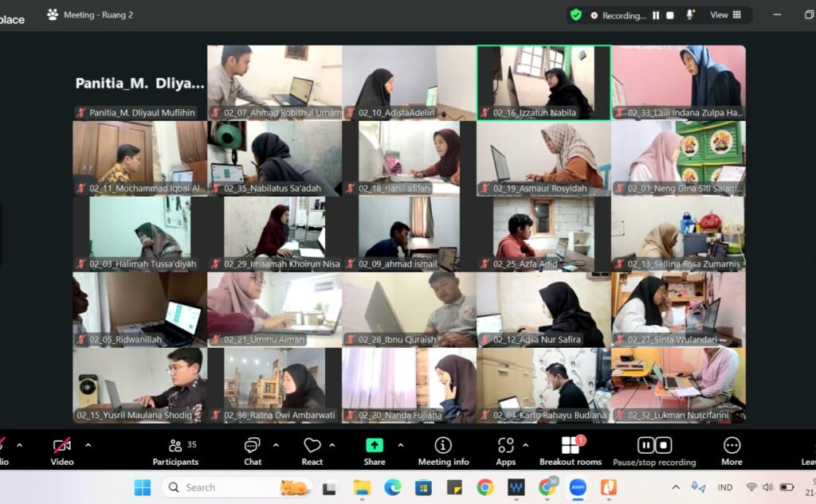816x504 pixels.
Task: Pause the recording in top bar
Action: [656, 15]
